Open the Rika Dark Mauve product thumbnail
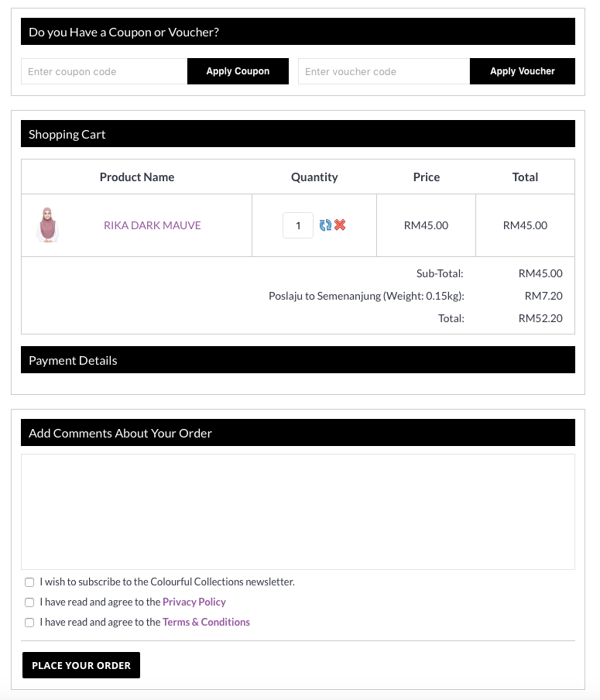The image size is (600, 700). tap(47, 225)
